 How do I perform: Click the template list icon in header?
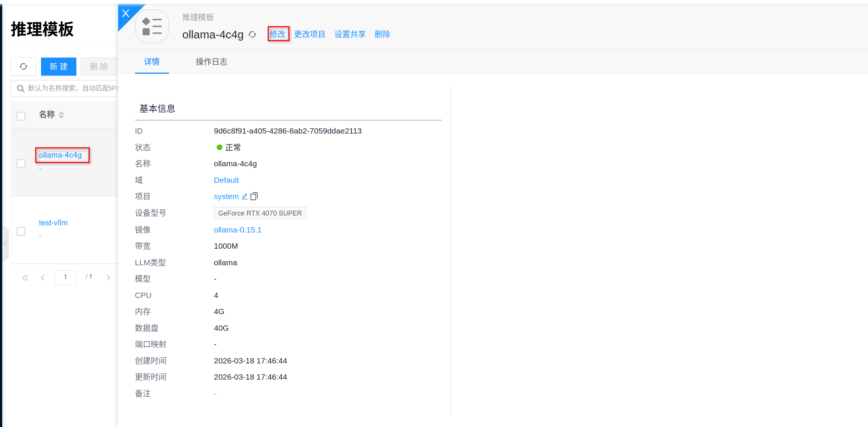pos(152,26)
